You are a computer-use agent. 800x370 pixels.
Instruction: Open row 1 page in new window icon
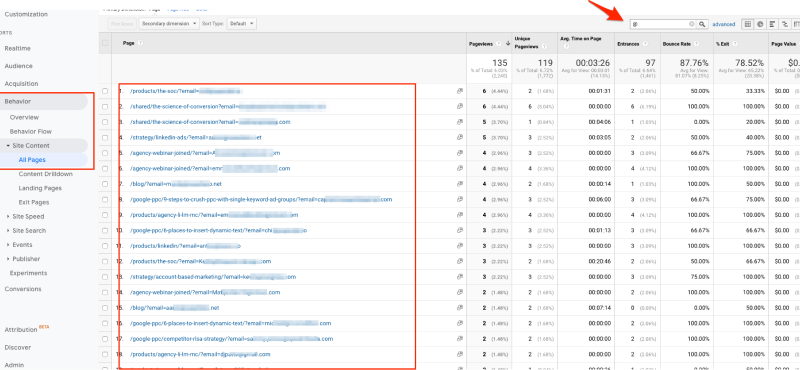pos(460,91)
